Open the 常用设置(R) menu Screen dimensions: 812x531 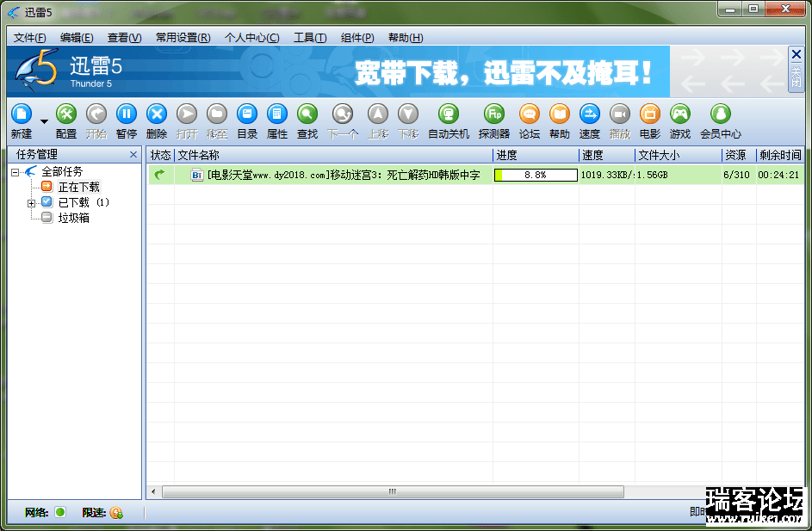pyautogui.click(x=183, y=37)
